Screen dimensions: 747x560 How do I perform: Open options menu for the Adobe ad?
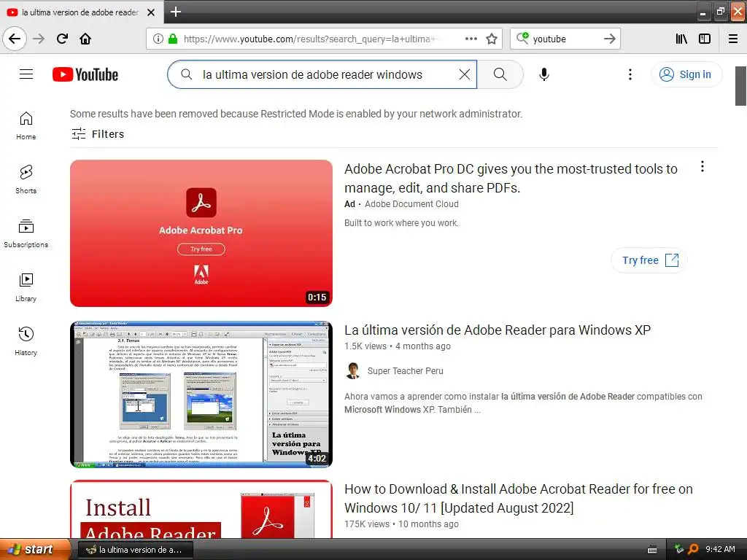tap(703, 167)
